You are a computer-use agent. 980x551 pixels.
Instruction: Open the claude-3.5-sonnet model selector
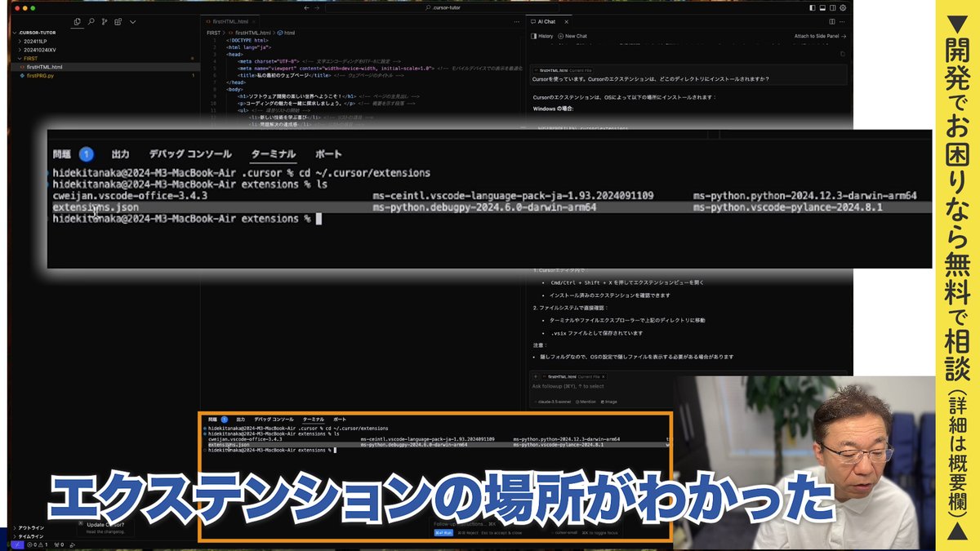click(554, 401)
